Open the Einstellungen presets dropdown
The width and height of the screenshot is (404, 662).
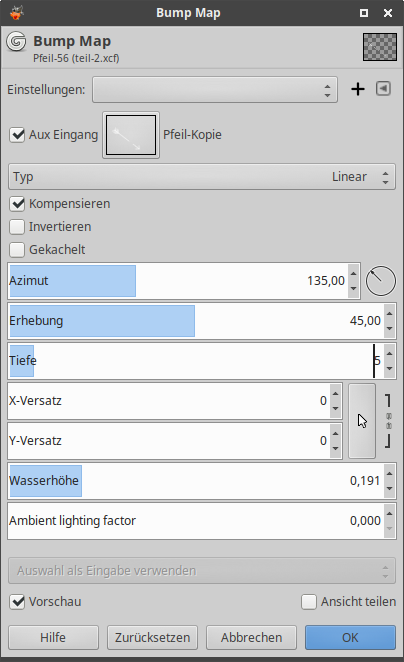[x=215, y=90]
